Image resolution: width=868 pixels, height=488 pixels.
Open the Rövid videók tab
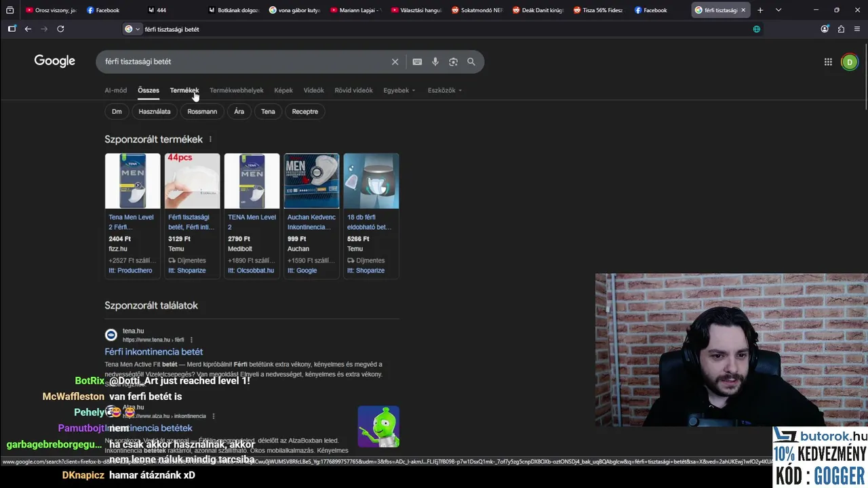(354, 90)
